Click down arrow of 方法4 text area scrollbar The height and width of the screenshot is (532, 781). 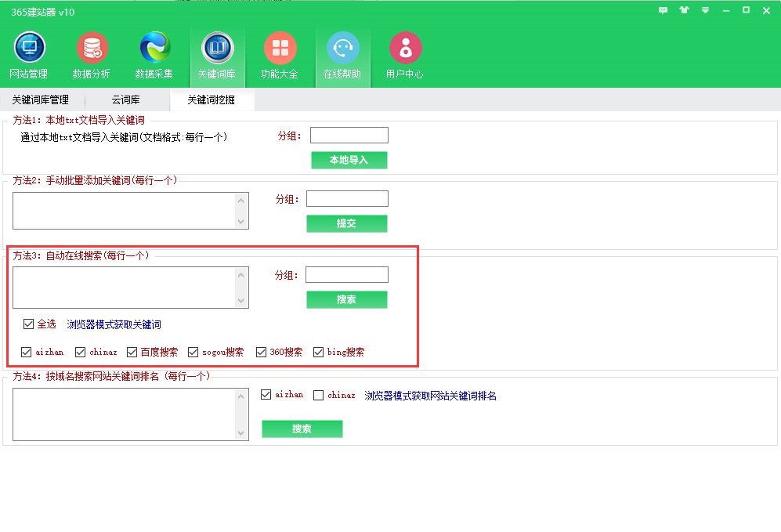point(241,432)
